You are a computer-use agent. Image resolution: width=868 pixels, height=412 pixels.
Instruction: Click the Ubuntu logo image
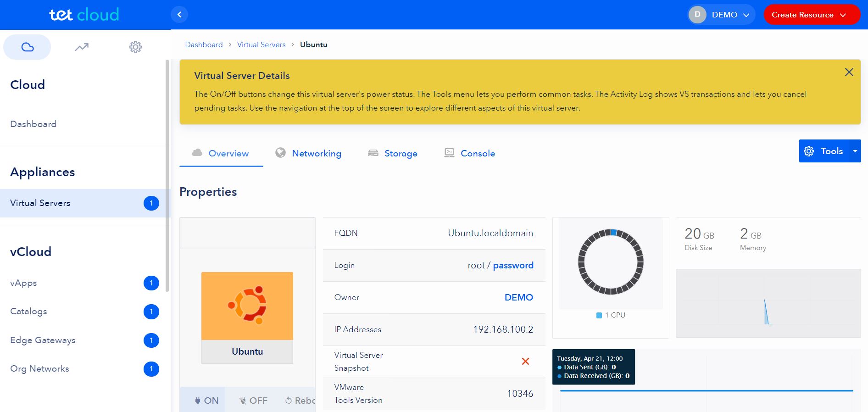[x=247, y=306]
